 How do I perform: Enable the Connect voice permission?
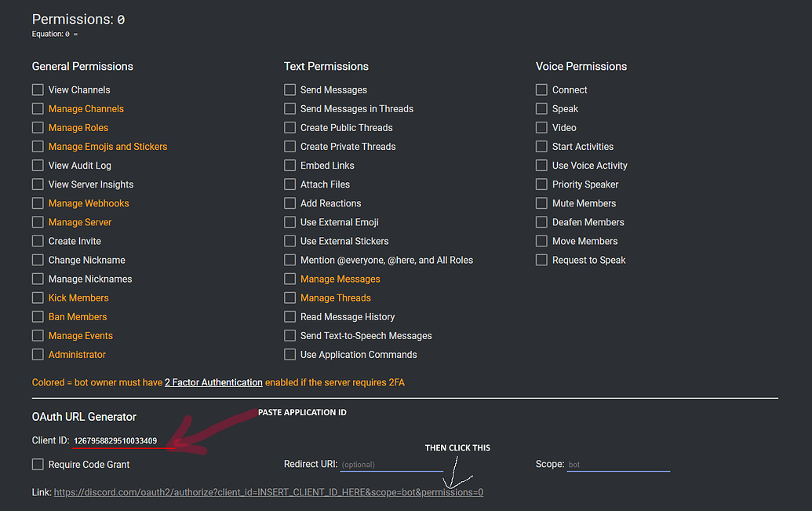(x=541, y=90)
